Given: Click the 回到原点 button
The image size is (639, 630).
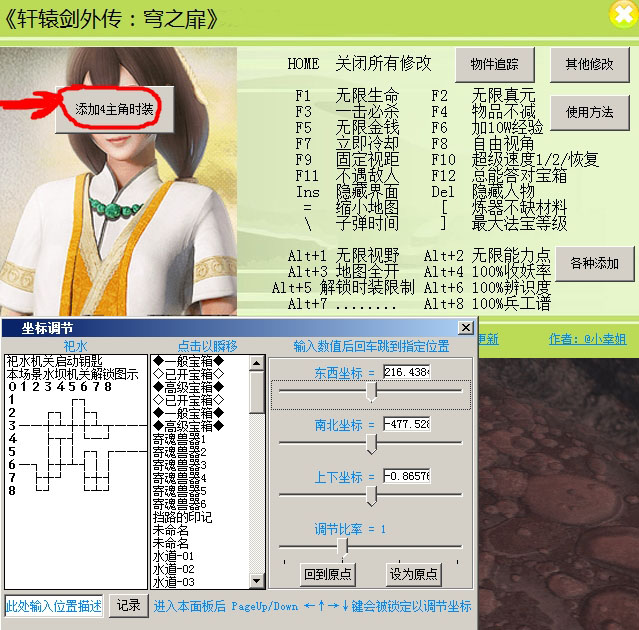Looking at the screenshot, I should click(x=328, y=575).
